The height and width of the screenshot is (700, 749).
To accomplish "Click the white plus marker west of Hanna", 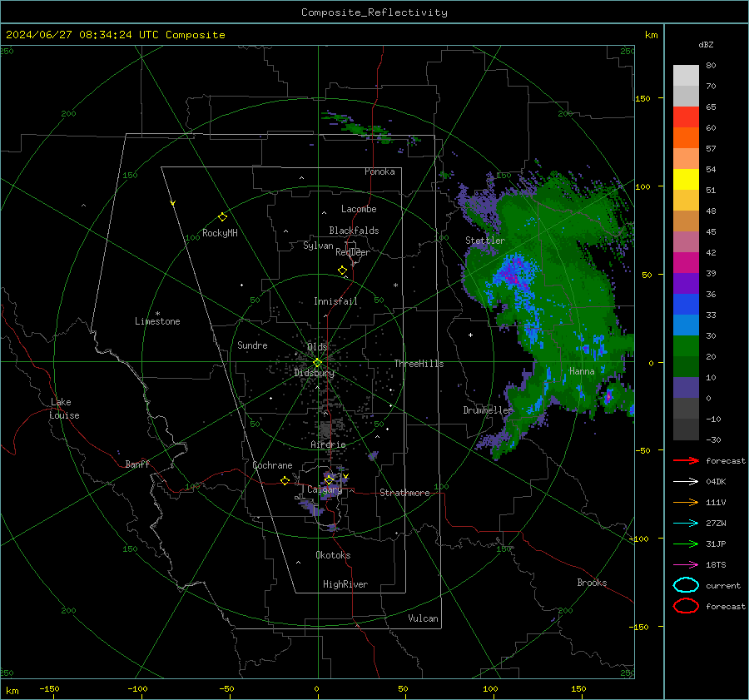I will 470,335.
